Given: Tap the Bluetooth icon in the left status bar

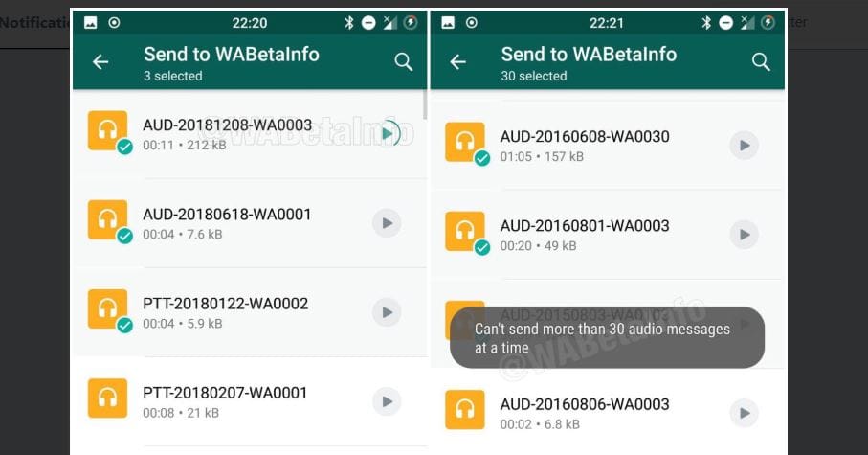Looking at the screenshot, I should click(348, 23).
